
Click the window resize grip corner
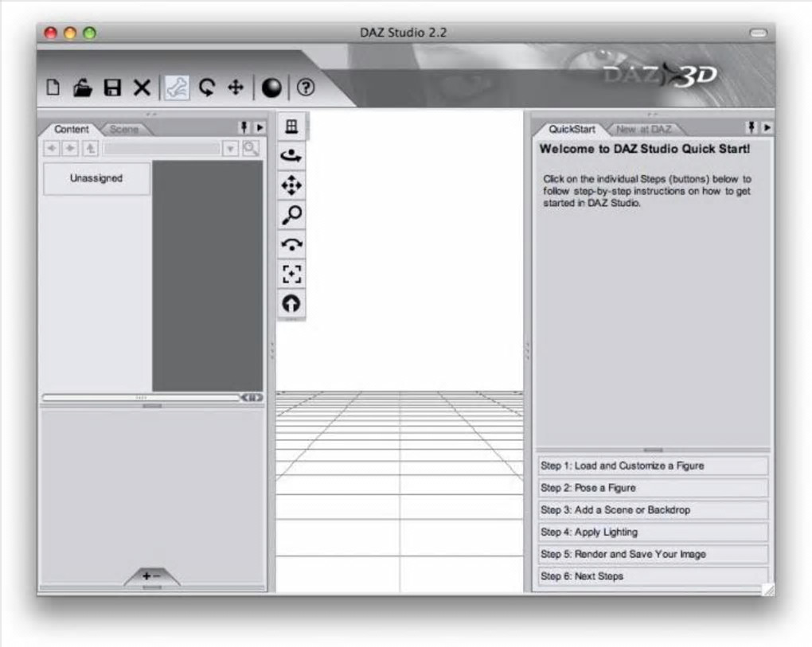pos(768,589)
